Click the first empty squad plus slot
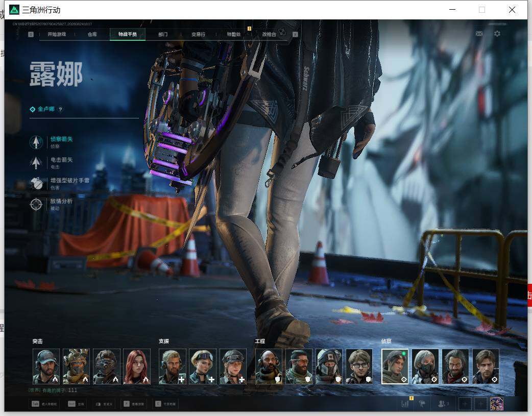The height and width of the screenshot is (416, 532). [465, 404]
